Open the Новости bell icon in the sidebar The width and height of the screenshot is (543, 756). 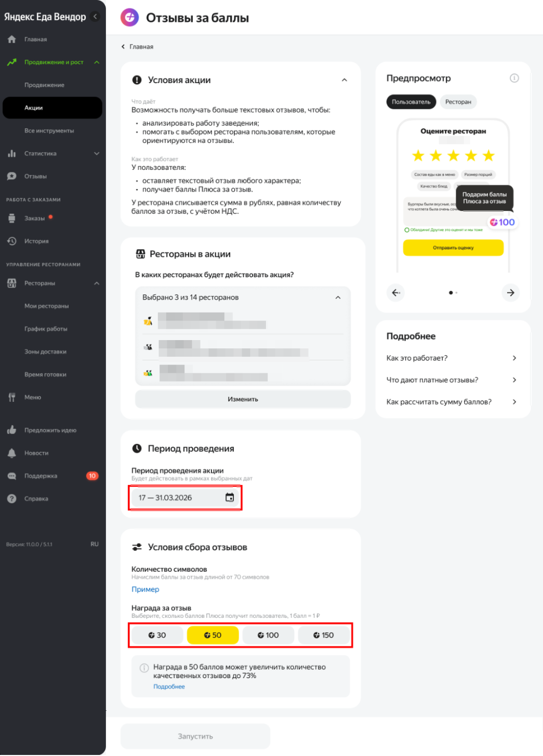pyautogui.click(x=12, y=453)
